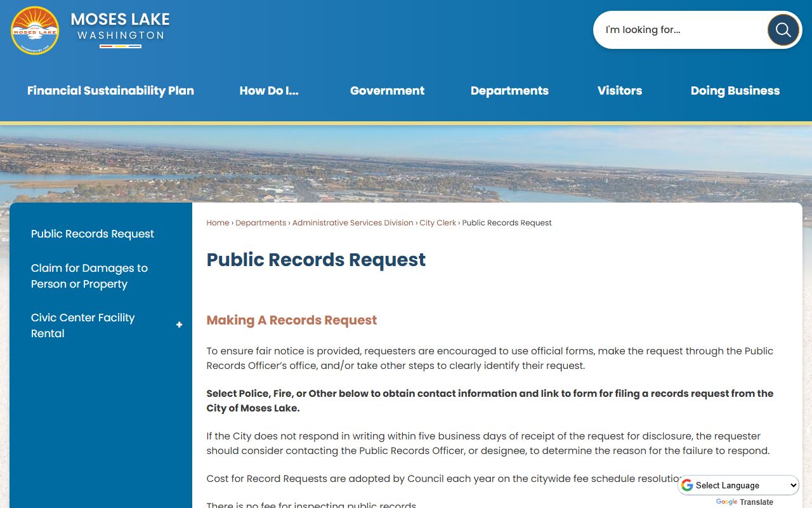Click the MOSES LAKE WASHINGTON title text
The width and height of the screenshot is (812, 508).
tap(121, 27)
